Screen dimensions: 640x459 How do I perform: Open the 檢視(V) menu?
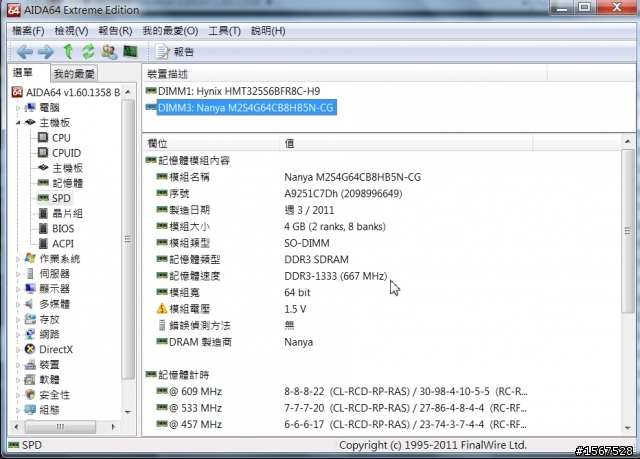[71, 31]
